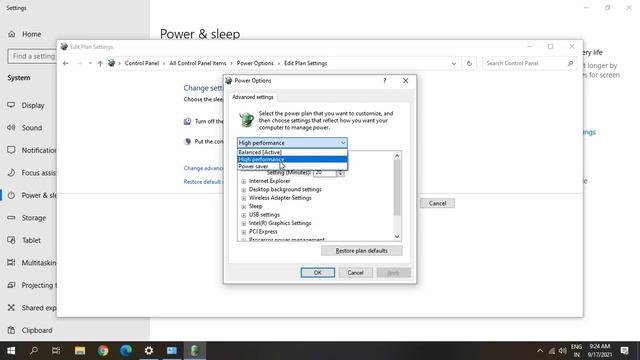This screenshot has width=640, height=360.
Task: Open Projecting to this PC sidebar icon
Action: pyautogui.click(x=11, y=285)
